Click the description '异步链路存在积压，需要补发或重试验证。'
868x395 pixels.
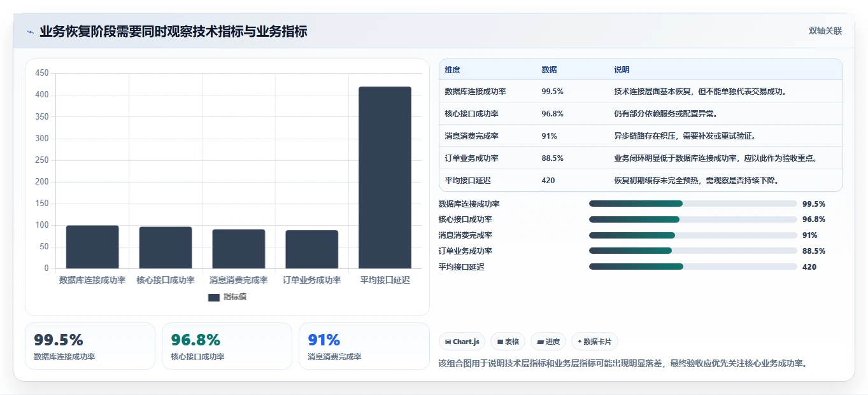[685, 136]
